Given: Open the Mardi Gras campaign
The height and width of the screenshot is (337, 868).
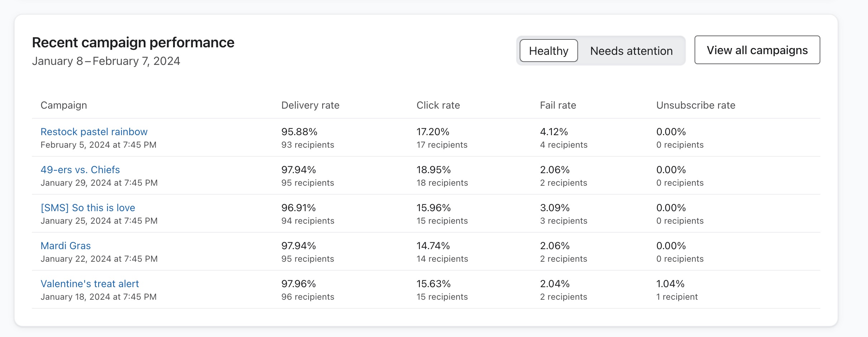Looking at the screenshot, I should [65, 246].
